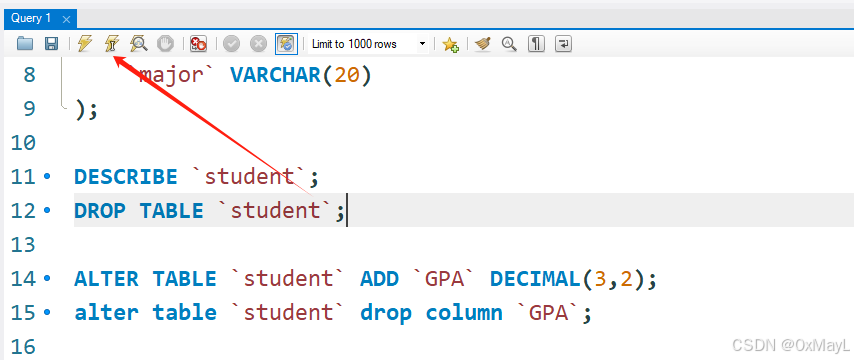Click drop column on line 15
Image resolution: width=854 pixels, height=360 pixels.
tap(431, 313)
